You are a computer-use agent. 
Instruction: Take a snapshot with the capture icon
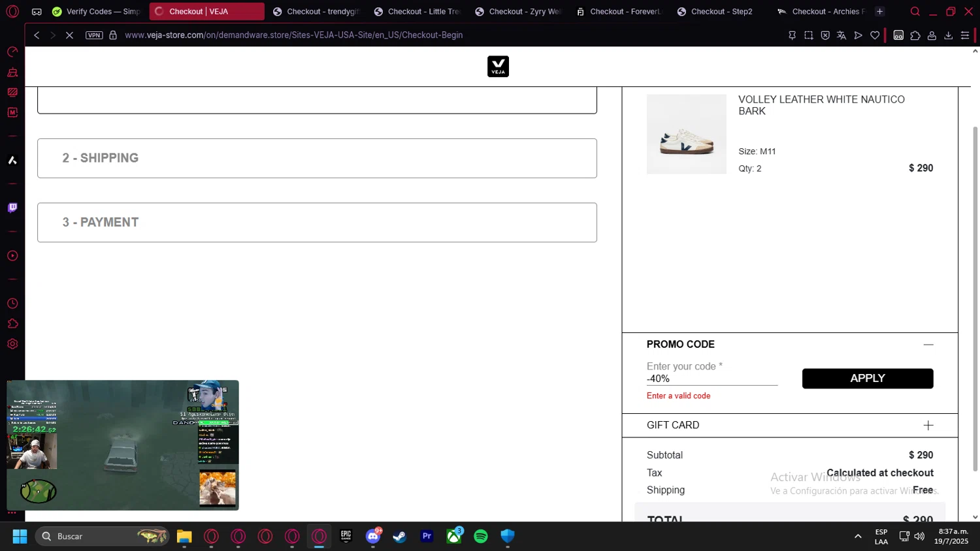(x=809, y=35)
